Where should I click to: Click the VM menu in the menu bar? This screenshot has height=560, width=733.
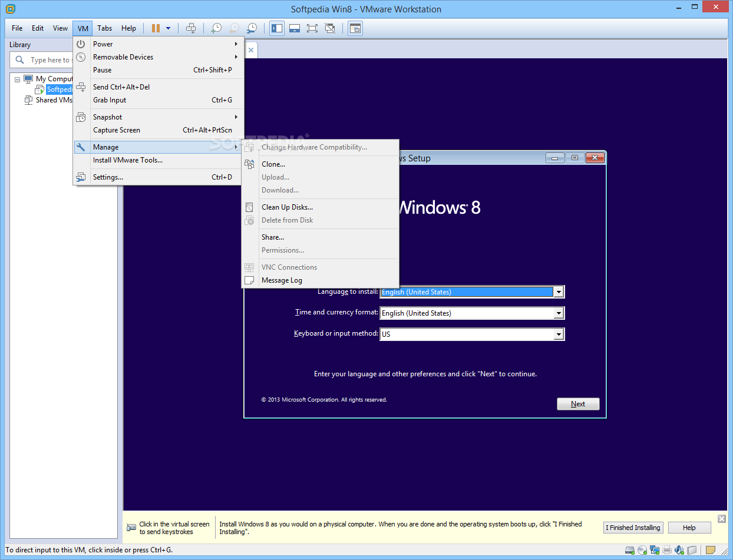tap(82, 28)
